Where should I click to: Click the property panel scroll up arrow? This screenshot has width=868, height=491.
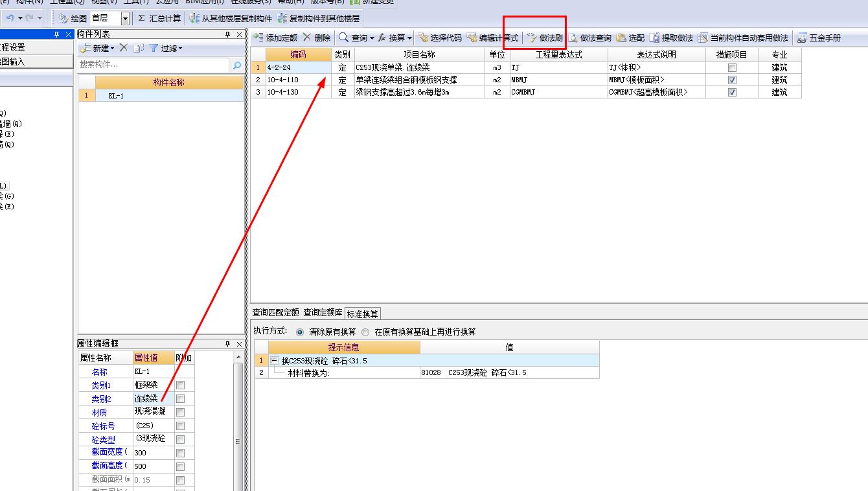238,358
